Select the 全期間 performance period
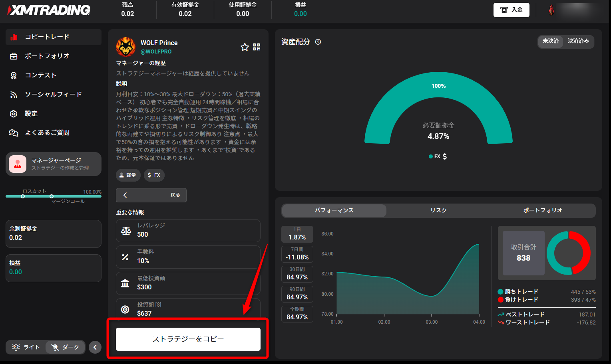 [x=297, y=314]
